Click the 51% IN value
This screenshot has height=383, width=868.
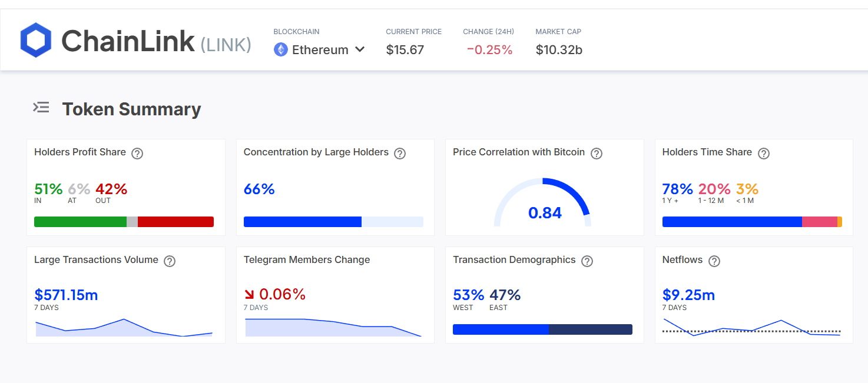pyautogui.click(x=48, y=189)
